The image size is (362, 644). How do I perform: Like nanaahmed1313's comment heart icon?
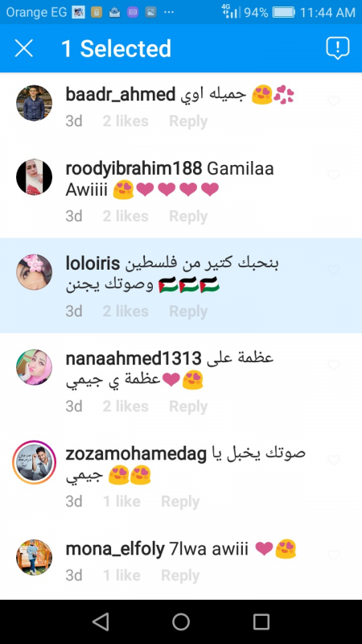pyautogui.click(x=334, y=365)
